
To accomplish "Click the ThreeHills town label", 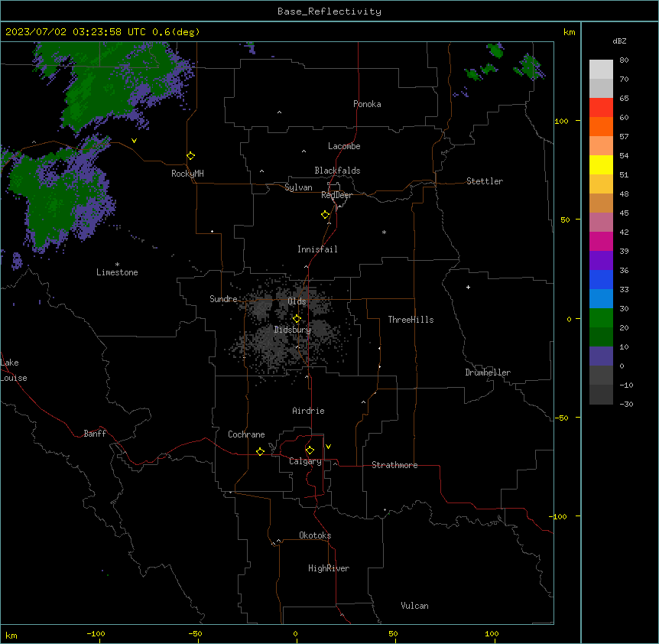I will click(x=411, y=320).
